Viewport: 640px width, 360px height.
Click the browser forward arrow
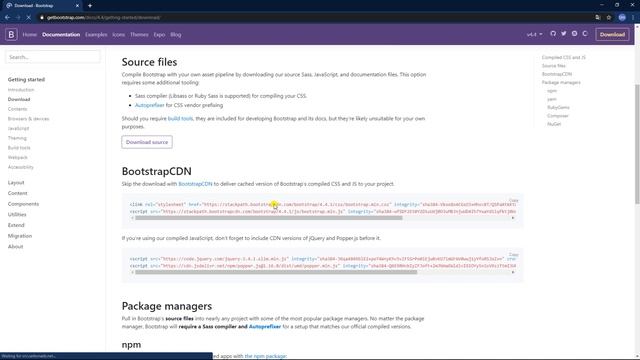pyautogui.click(x=18, y=18)
